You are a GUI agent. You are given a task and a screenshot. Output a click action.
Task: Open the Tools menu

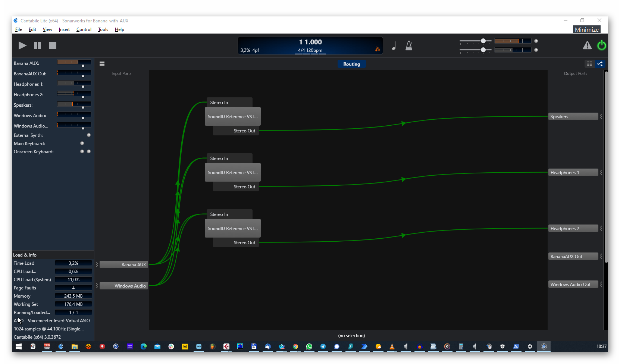coord(103,29)
